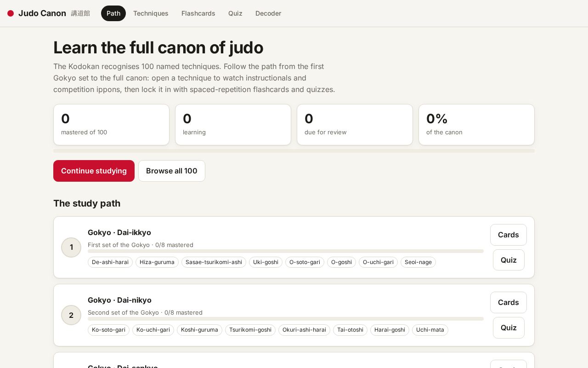Start Quiz for Gokyo Dai-ikkyo
588x368 pixels.
tap(509, 260)
